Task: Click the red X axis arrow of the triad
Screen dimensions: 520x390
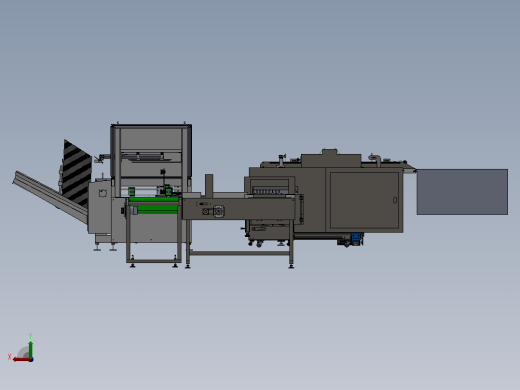Action: [x=21, y=360]
